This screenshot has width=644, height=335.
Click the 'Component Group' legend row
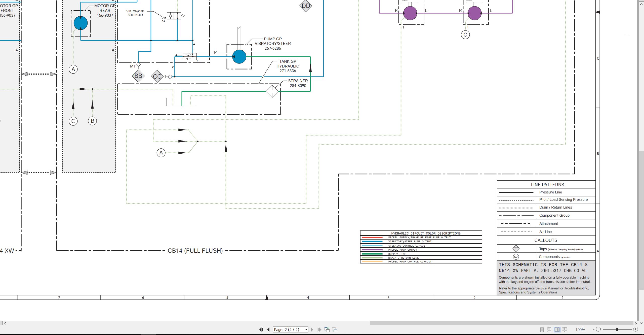coord(546,216)
